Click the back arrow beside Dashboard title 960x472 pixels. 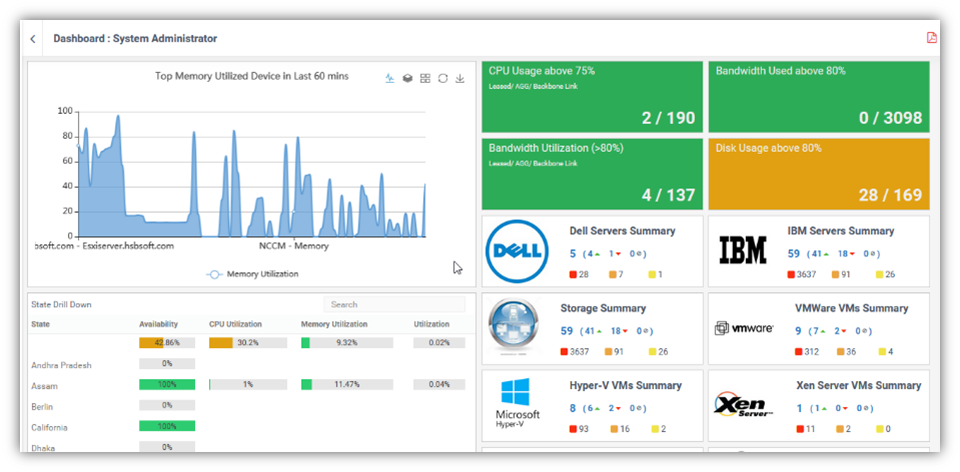[33, 39]
